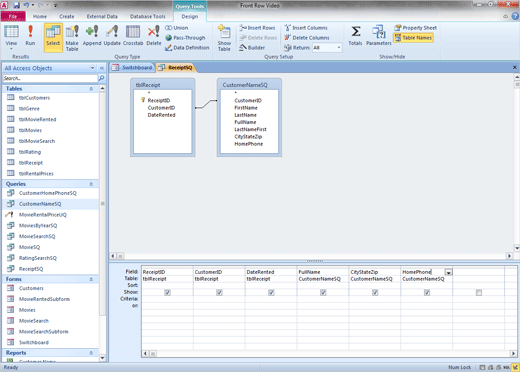Viewport: 520px width, 372px height.
Task: Switch to the Switchboard document tab
Action: click(132, 67)
